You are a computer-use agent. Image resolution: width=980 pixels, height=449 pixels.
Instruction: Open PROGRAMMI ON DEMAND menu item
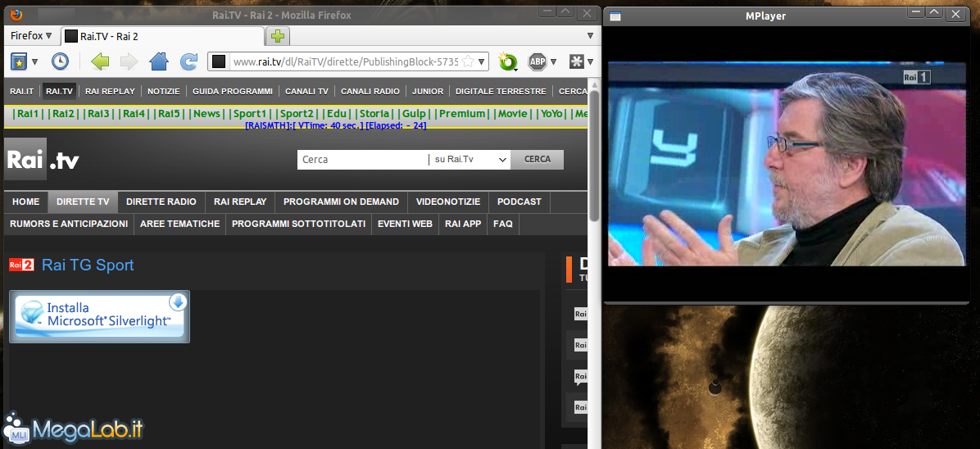(x=341, y=202)
